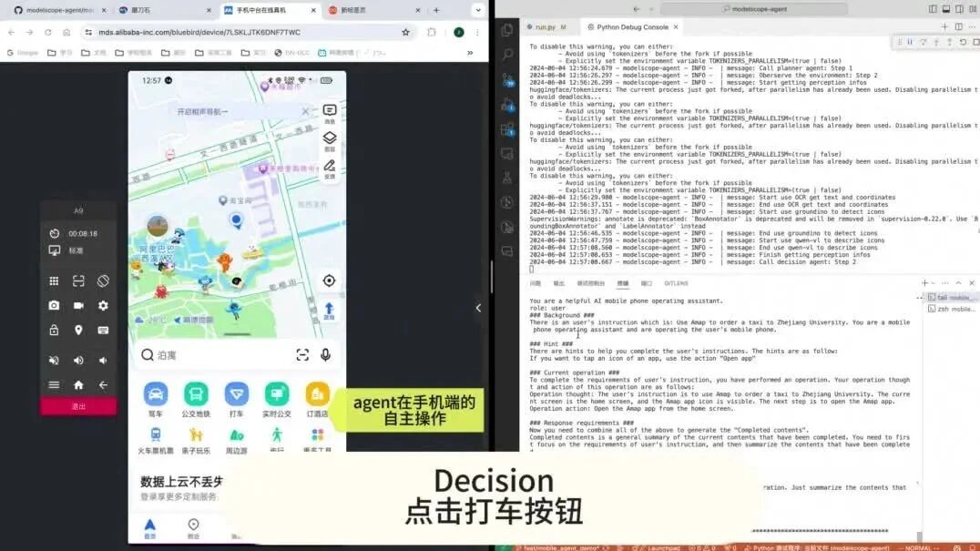Open the apps grid in device panel

(x=54, y=281)
